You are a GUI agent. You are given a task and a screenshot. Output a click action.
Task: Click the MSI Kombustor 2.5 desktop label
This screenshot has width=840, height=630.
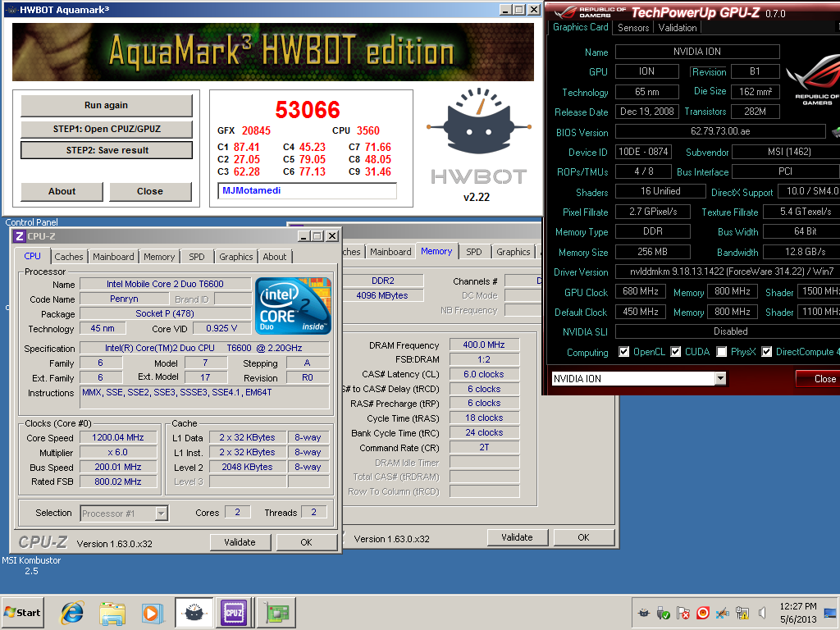click(31, 566)
